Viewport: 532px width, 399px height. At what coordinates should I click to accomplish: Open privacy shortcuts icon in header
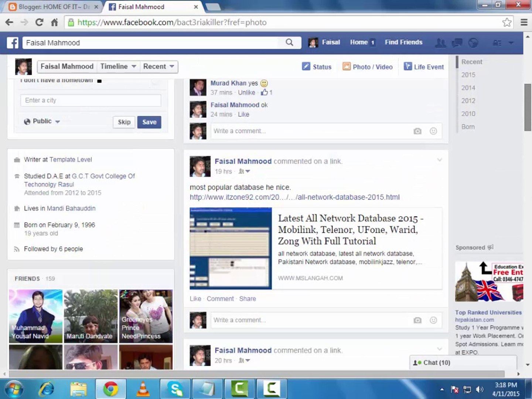click(497, 43)
